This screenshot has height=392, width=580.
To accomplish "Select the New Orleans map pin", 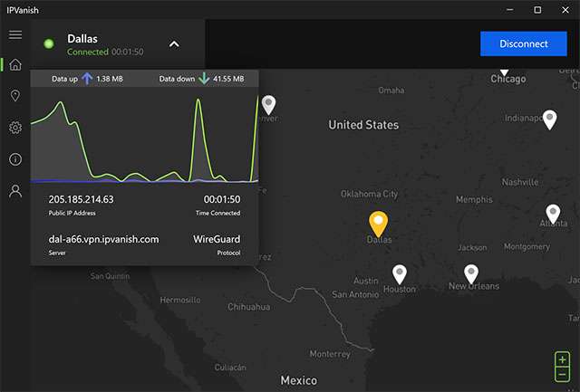I will coord(471,274).
